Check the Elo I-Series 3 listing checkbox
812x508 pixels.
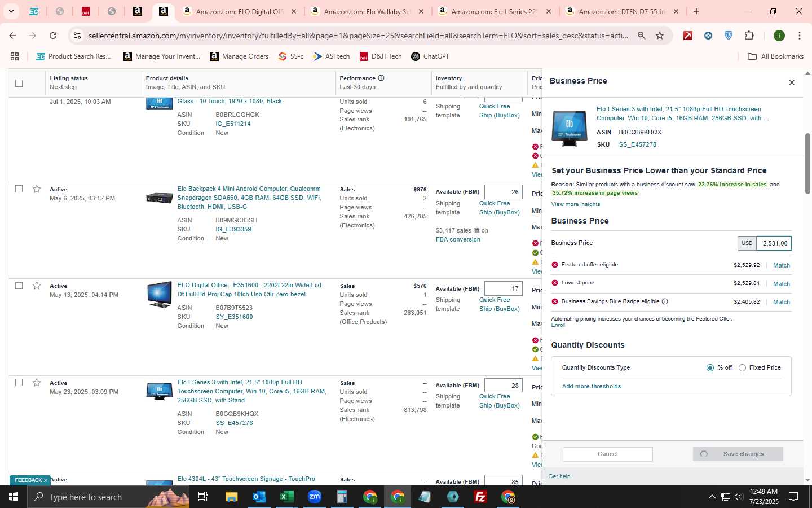[x=19, y=382]
